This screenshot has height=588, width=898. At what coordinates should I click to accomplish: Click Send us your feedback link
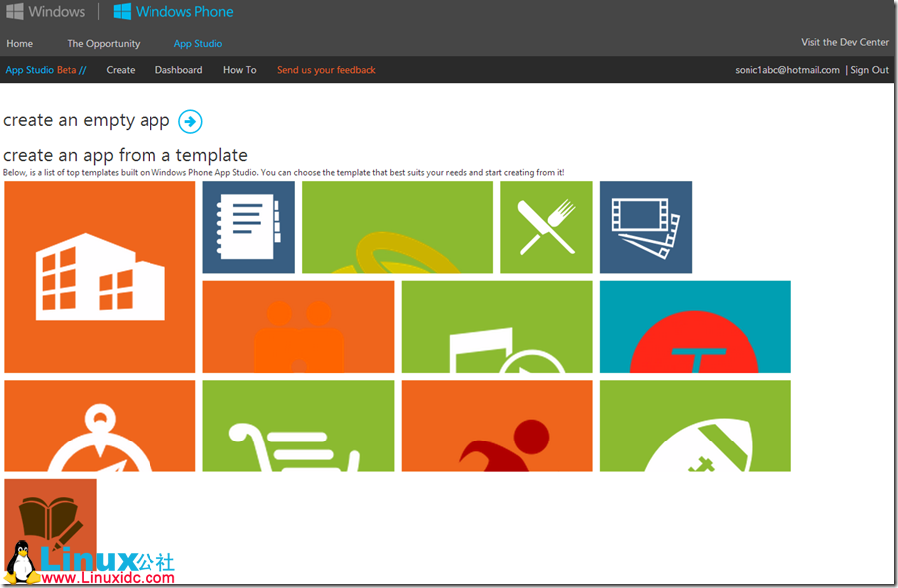pyautogui.click(x=326, y=70)
